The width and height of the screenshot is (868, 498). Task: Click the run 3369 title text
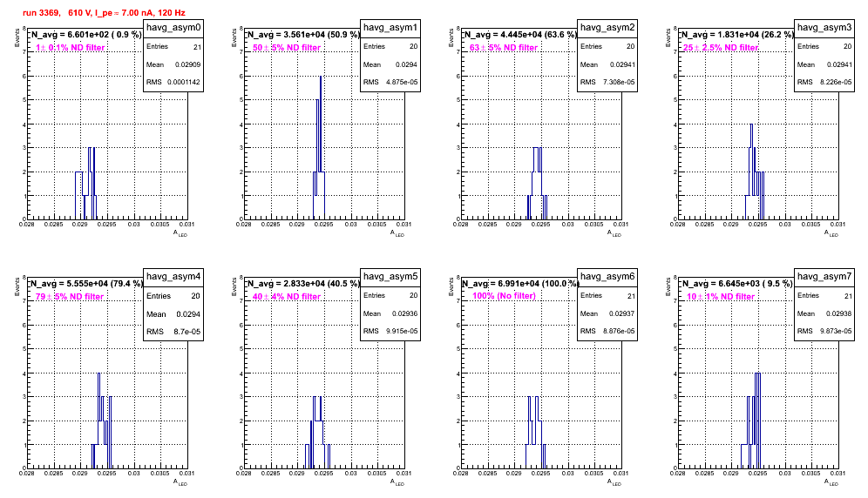104,13
